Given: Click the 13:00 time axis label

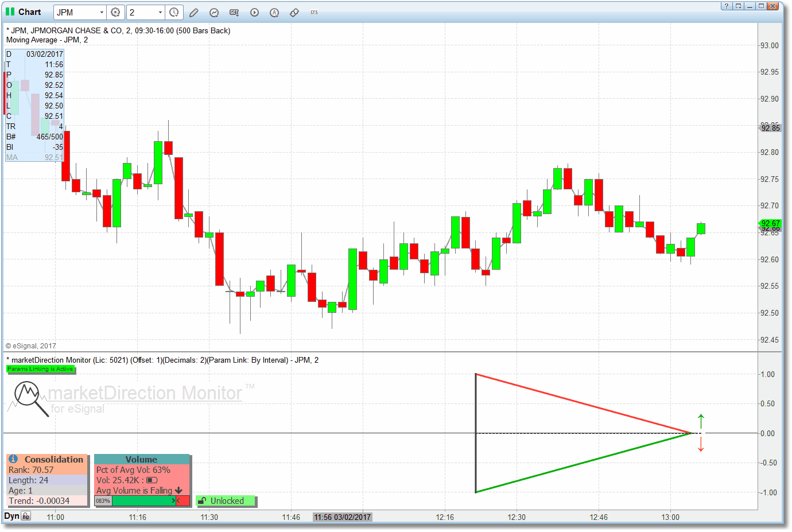Looking at the screenshot, I should 670,517.
